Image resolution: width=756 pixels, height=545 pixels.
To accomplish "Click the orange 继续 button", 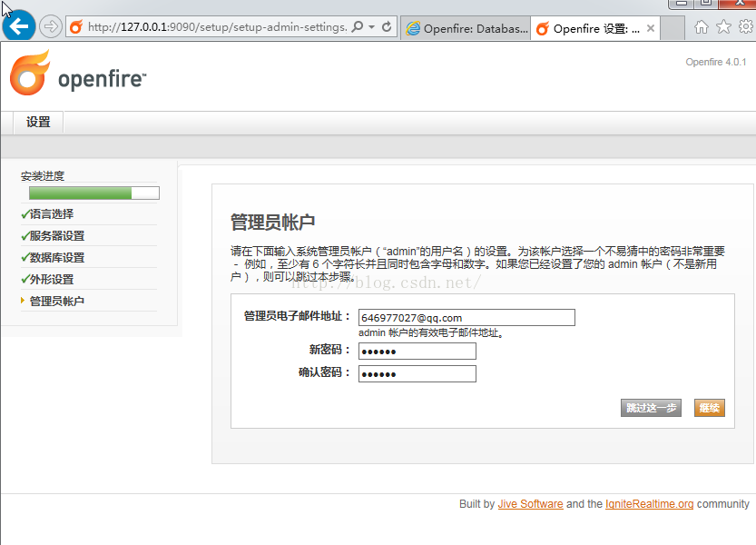I will click(x=709, y=408).
